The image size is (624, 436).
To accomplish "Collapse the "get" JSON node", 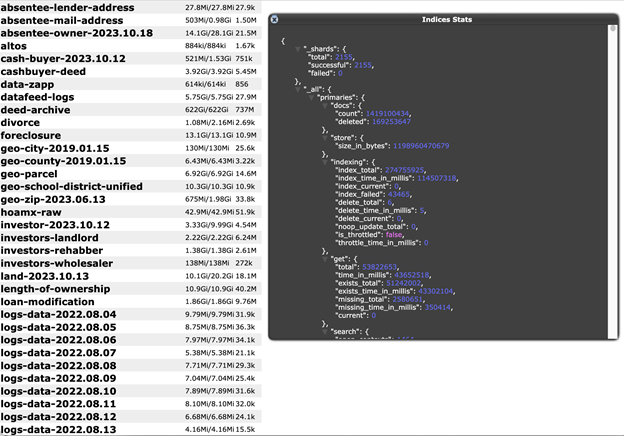I will pos(325,259).
